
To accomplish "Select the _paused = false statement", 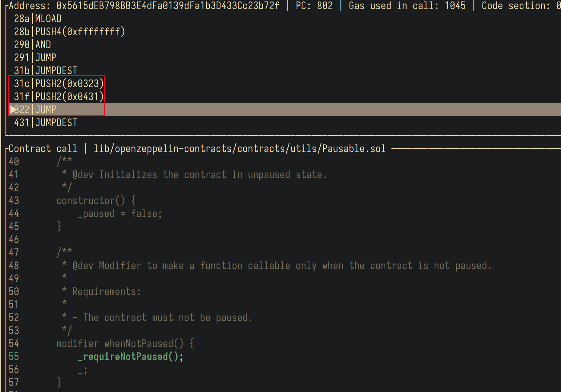I will pyautogui.click(x=120, y=214).
